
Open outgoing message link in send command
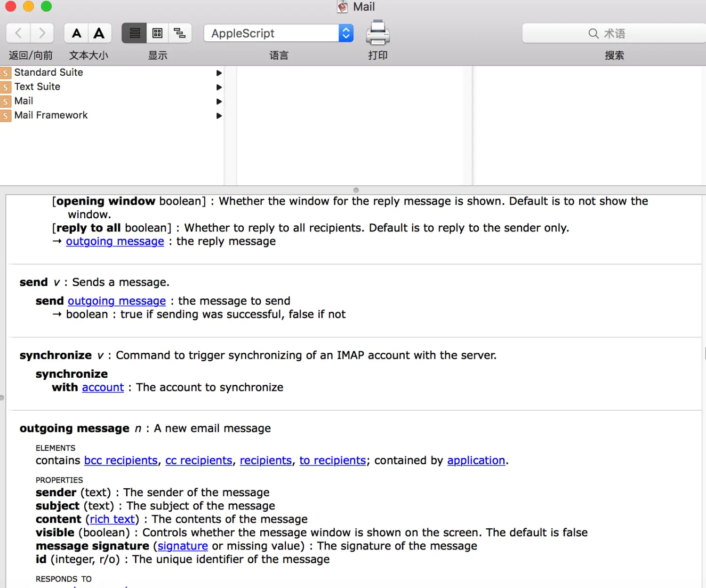117,301
